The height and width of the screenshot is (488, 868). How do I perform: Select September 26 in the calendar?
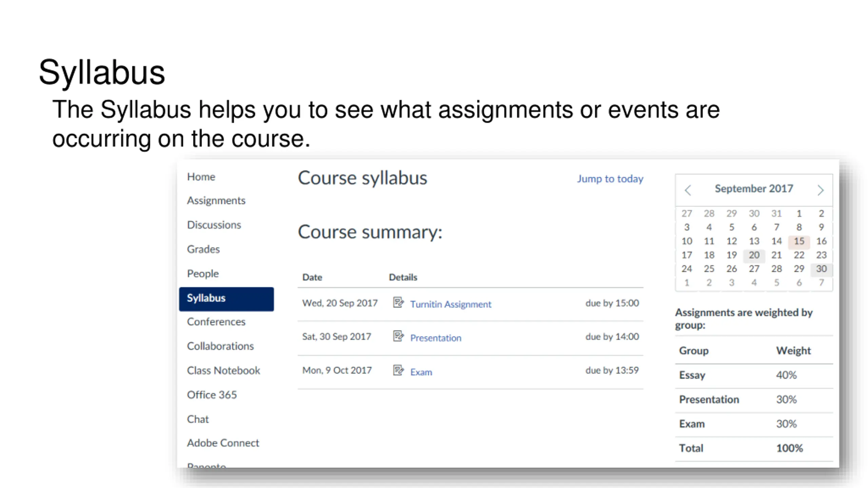click(x=731, y=269)
